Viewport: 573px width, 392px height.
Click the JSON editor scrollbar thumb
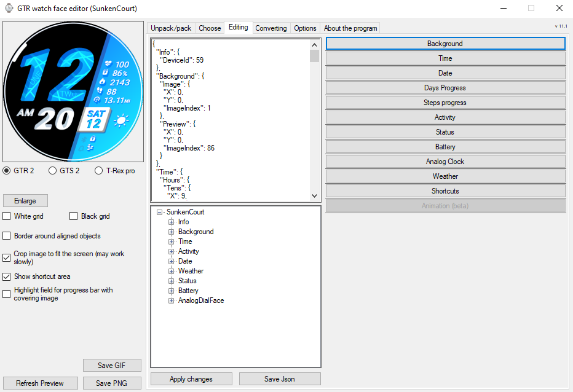click(x=314, y=56)
